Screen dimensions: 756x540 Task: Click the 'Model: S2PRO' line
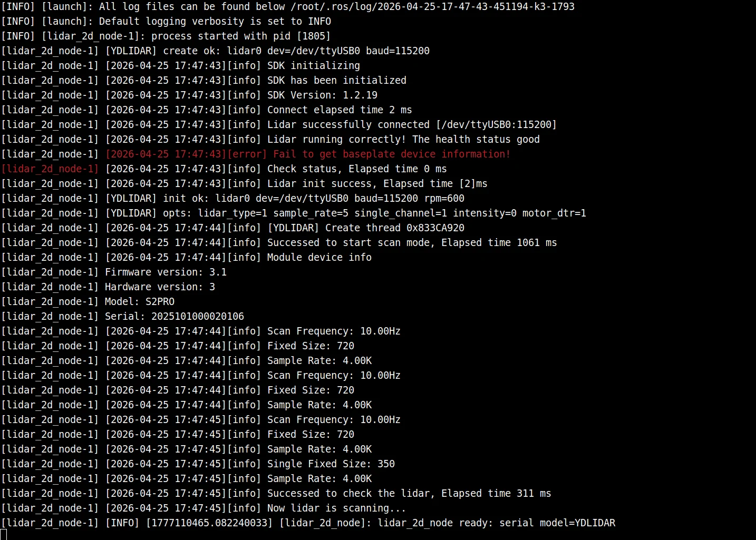point(140,302)
